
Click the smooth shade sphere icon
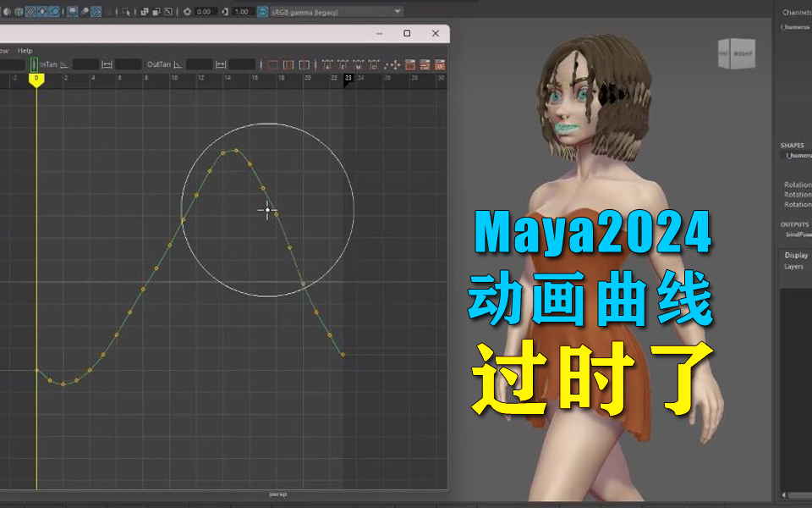pyautogui.click(x=7, y=11)
